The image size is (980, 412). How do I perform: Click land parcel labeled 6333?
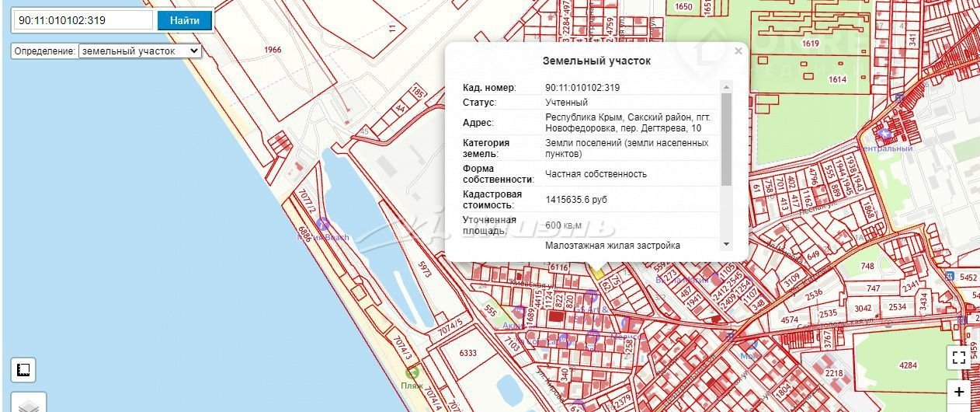click(467, 353)
